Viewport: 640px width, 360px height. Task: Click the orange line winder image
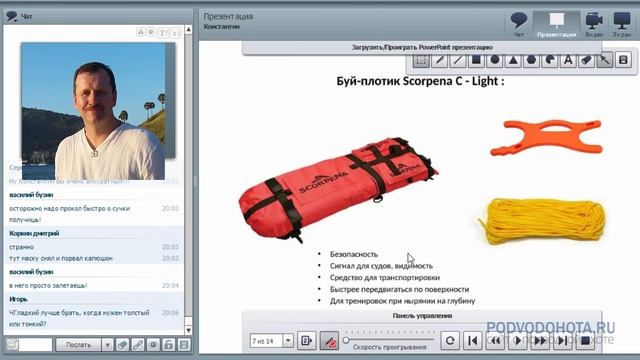(x=547, y=138)
